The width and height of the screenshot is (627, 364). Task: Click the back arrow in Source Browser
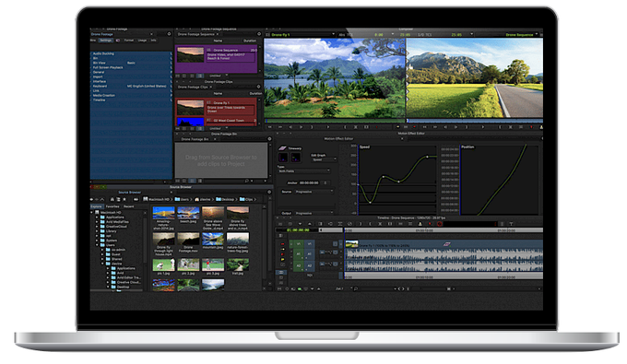tap(91, 199)
